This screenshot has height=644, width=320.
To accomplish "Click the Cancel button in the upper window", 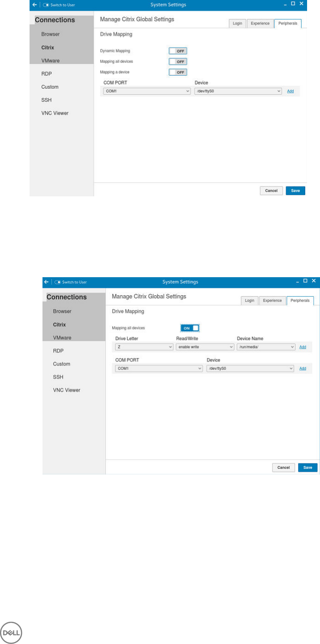I will click(x=272, y=190).
